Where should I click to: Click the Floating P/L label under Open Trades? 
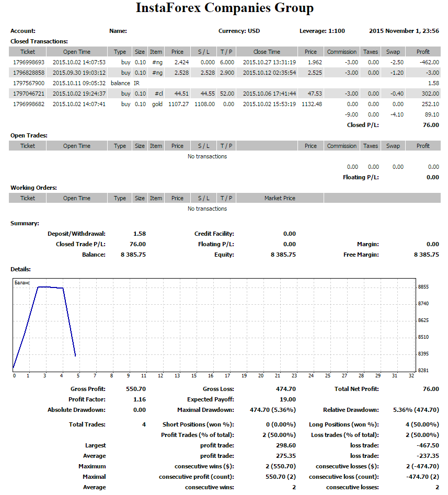361,177
